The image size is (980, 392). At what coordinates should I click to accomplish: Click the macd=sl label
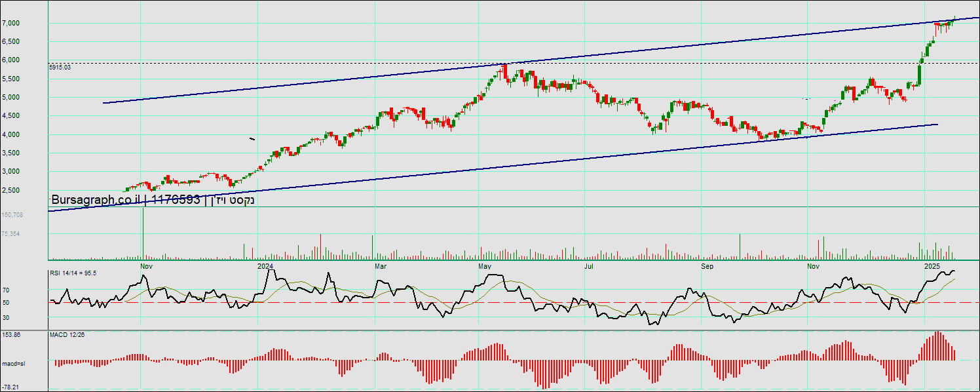[x=13, y=363]
